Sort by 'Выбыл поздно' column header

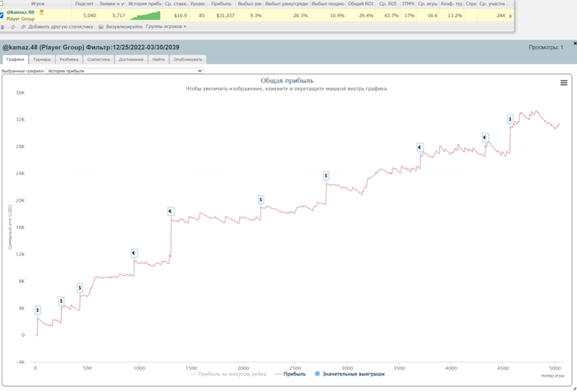(x=328, y=3)
